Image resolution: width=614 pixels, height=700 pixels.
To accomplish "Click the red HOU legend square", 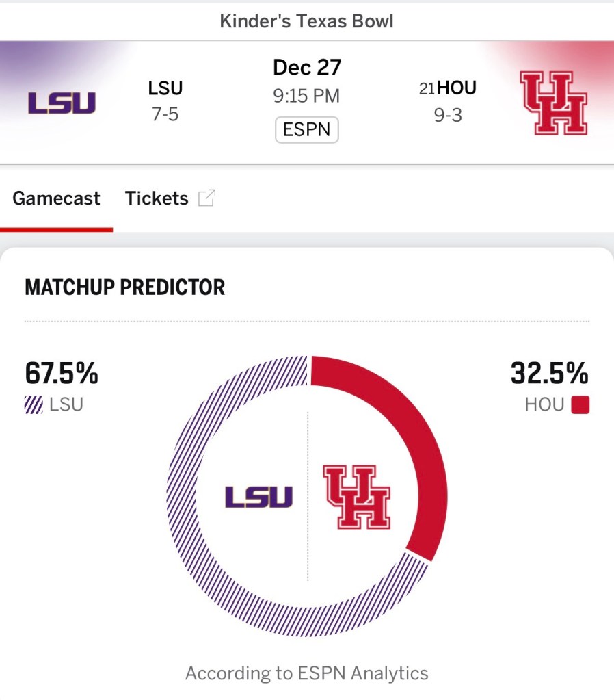I will [580, 405].
